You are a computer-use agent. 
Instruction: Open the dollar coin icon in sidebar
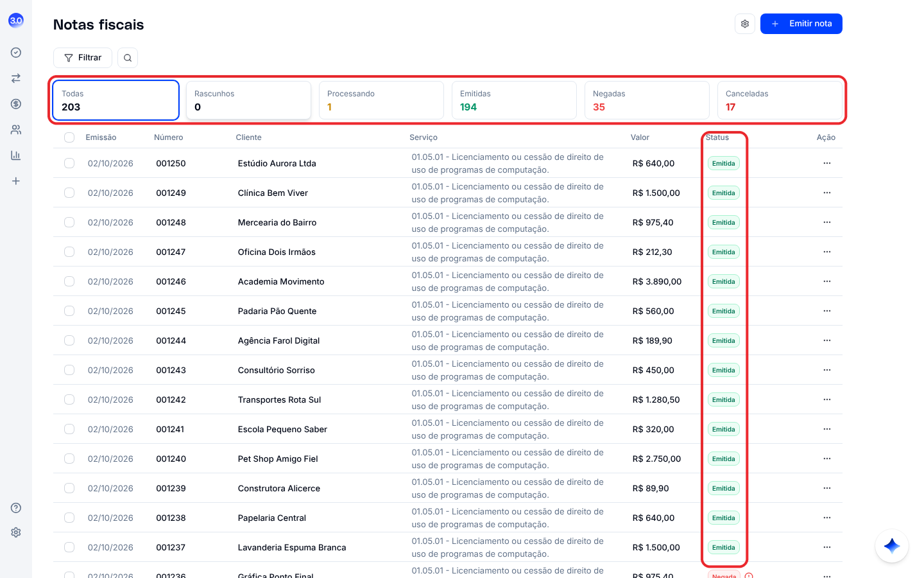[x=16, y=104]
